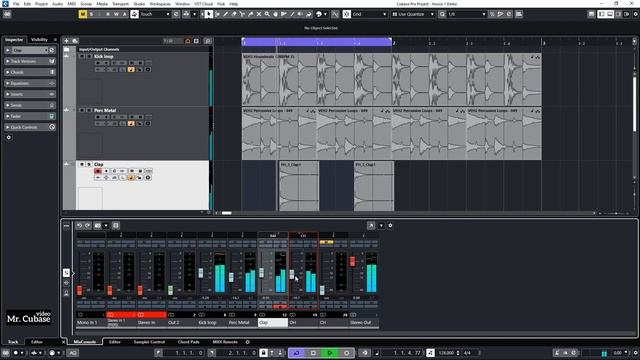The width and height of the screenshot is (640, 360).
Task: Select the Object Selection arrow tool
Action: tap(209, 14)
